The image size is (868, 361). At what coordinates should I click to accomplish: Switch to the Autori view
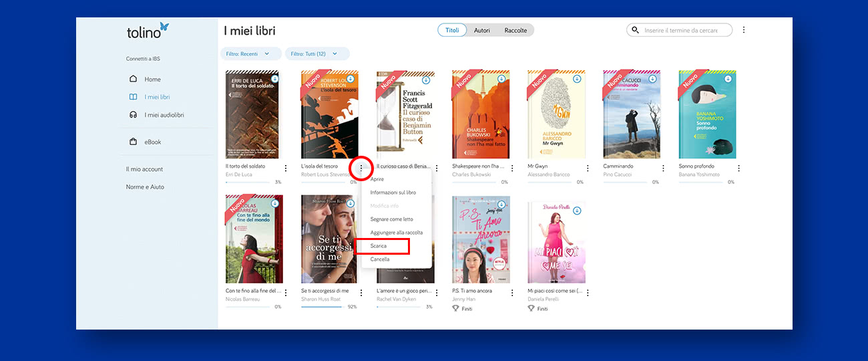tap(481, 30)
